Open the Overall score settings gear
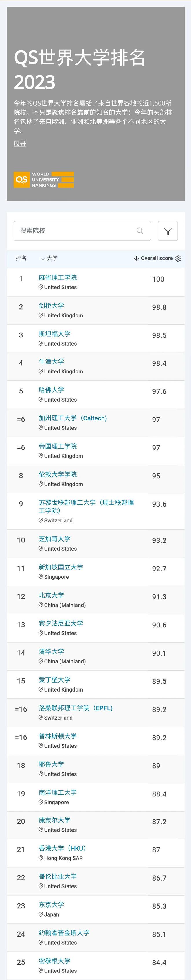The image size is (191, 980). [179, 258]
